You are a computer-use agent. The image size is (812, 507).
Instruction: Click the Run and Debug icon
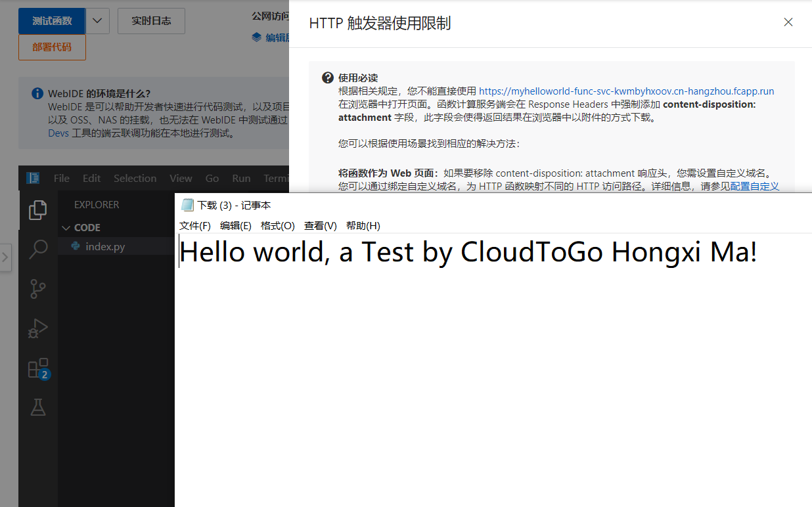pos(37,328)
